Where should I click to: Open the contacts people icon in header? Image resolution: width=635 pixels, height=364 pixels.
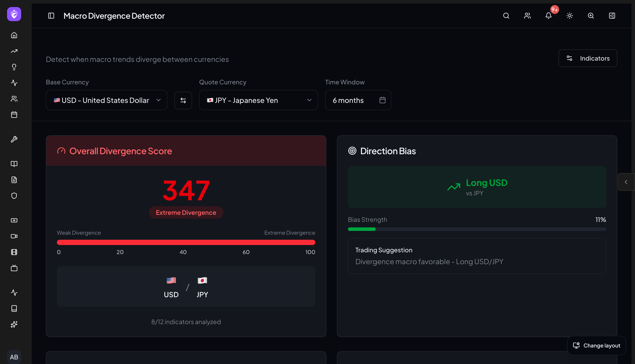pyautogui.click(x=527, y=16)
